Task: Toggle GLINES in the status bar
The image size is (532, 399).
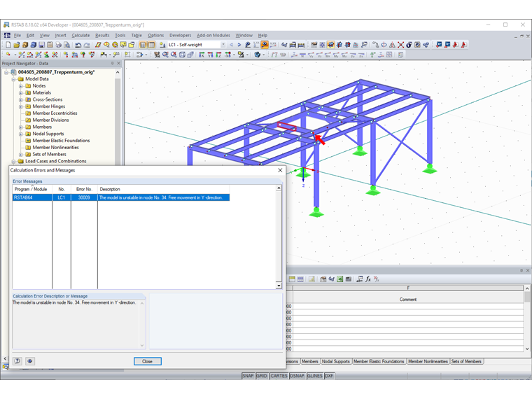Action: coord(315,376)
